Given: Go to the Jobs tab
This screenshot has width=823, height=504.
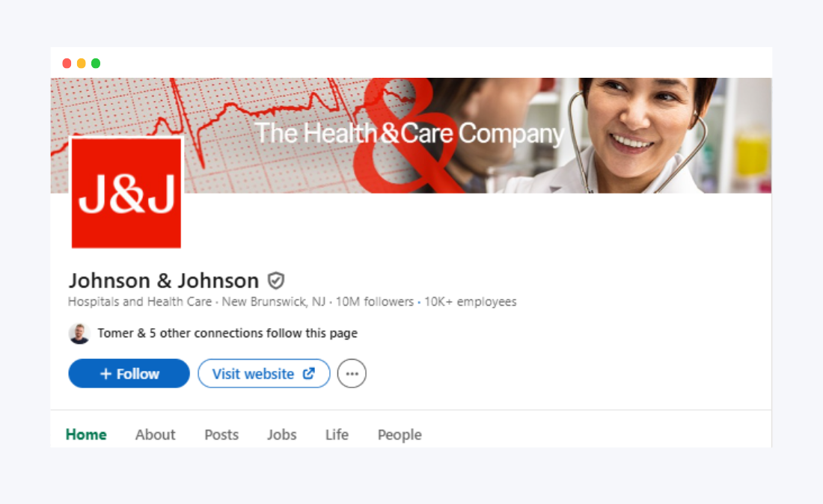Looking at the screenshot, I should [282, 434].
